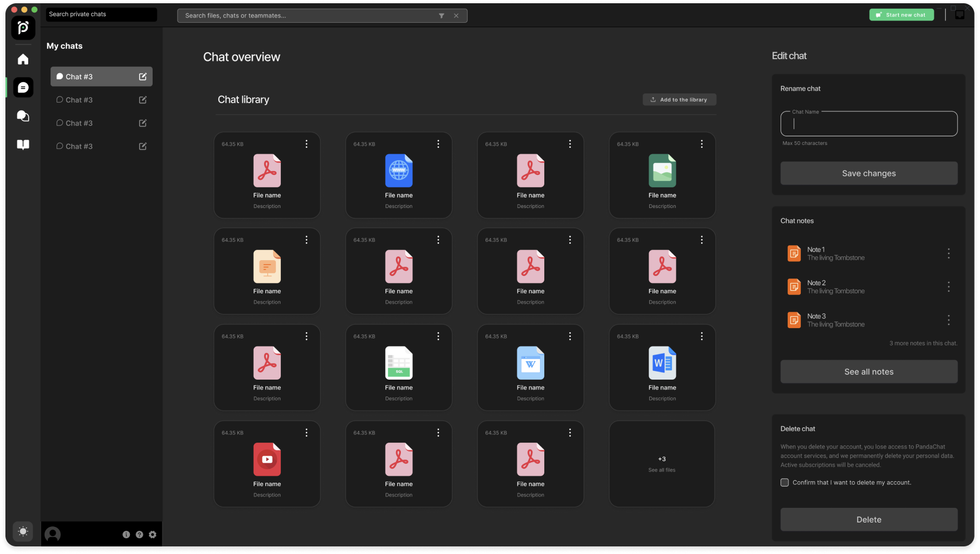
Task: Open the SQL spreadsheet file icon
Action: pyautogui.click(x=399, y=363)
